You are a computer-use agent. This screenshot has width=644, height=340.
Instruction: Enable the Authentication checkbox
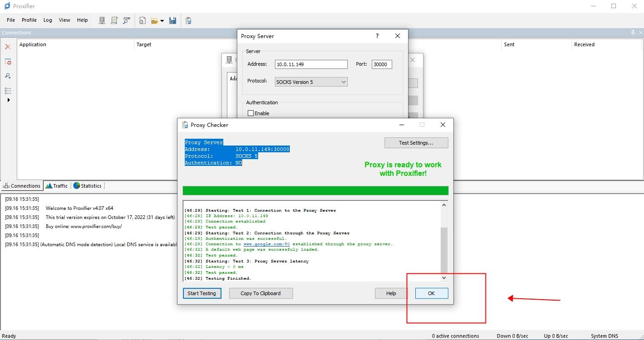[251, 113]
